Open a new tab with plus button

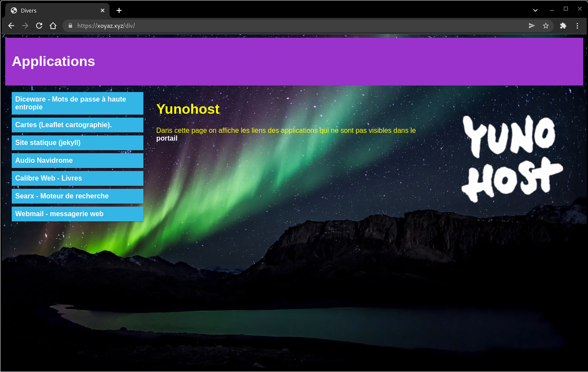pos(119,10)
